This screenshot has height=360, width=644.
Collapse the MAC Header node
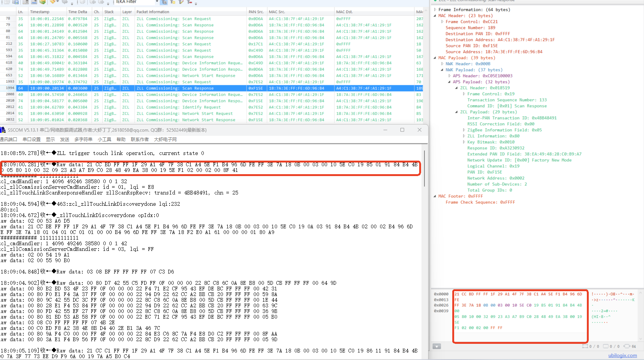pos(435,16)
